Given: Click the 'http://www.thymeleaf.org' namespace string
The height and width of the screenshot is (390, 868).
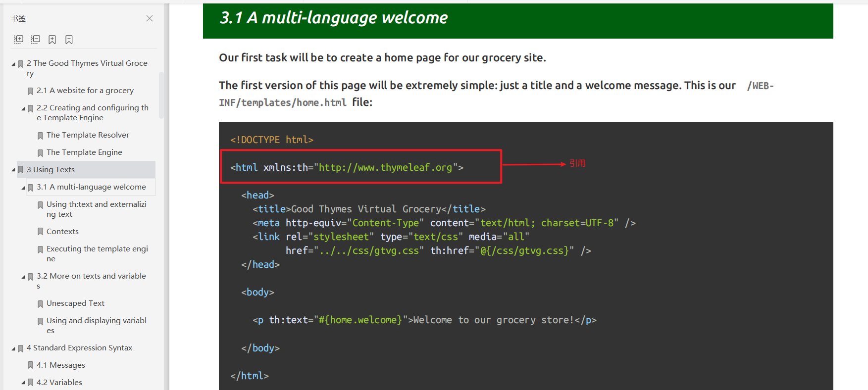Looking at the screenshot, I should coord(385,167).
